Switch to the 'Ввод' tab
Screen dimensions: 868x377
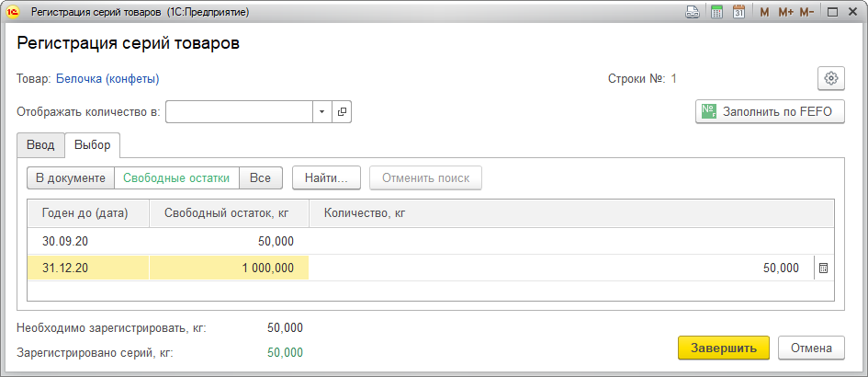point(39,145)
